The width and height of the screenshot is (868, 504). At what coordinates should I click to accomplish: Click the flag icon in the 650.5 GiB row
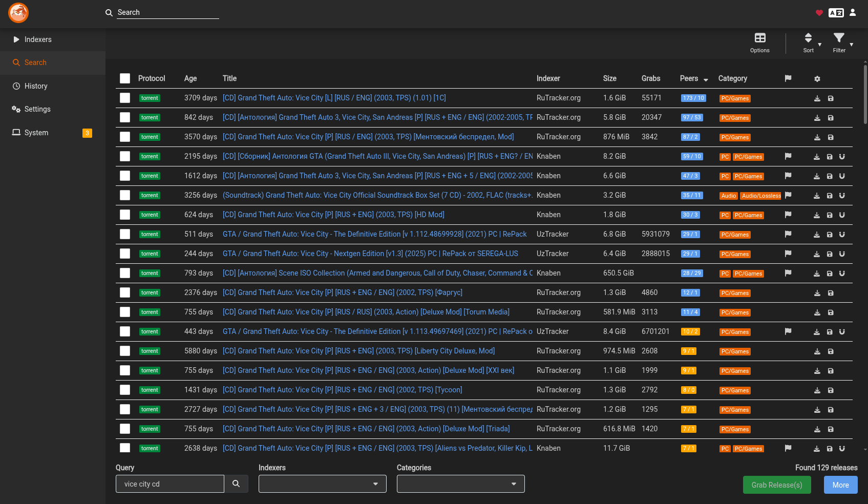788,273
